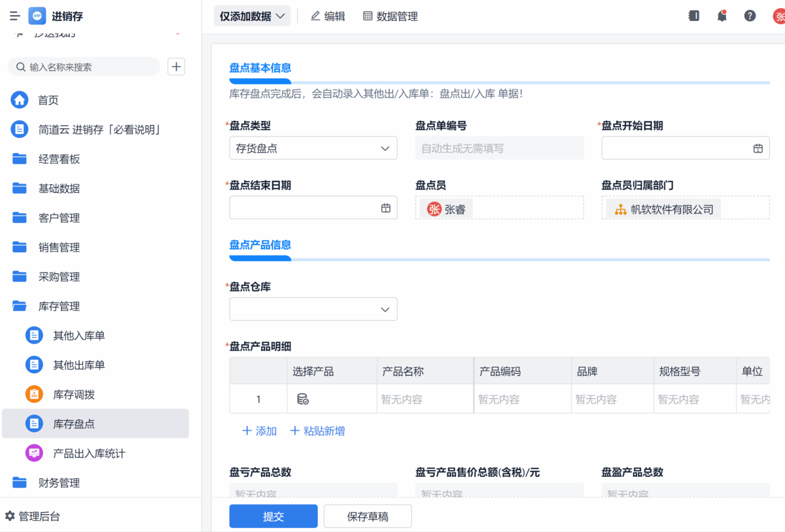Open calendar icon for 盘点结束日期
This screenshot has width=785, height=532.
coord(385,208)
